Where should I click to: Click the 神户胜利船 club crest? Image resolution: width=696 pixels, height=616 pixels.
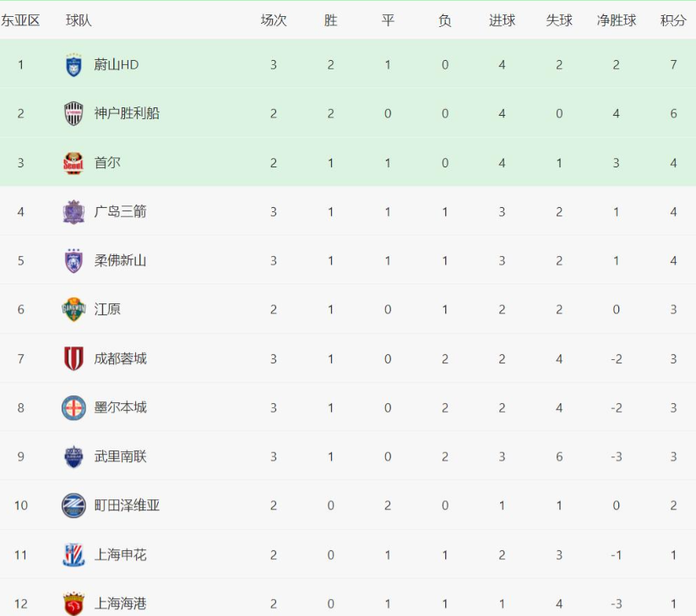(74, 114)
